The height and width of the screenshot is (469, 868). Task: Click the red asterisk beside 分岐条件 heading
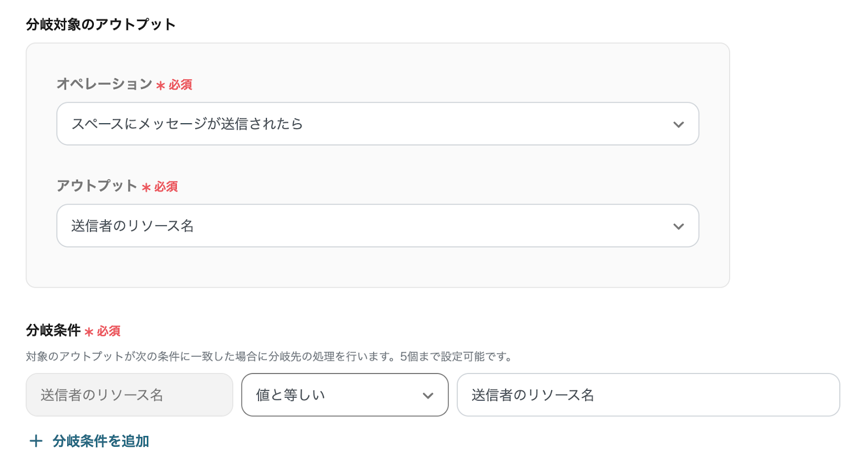click(x=89, y=332)
